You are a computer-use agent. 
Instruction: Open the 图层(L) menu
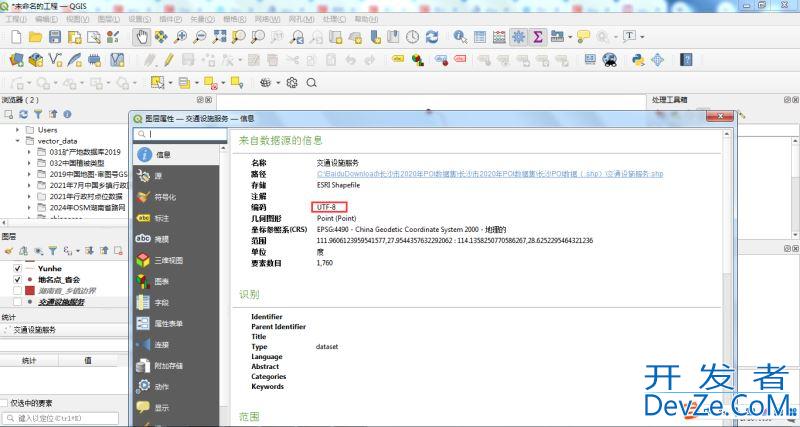[x=108, y=19]
